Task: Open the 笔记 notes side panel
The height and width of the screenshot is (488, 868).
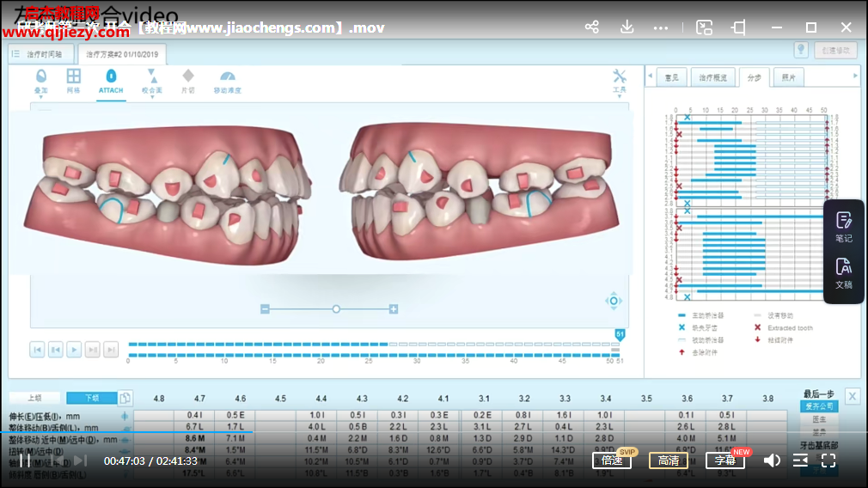Action: pyautogui.click(x=844, y=228)
